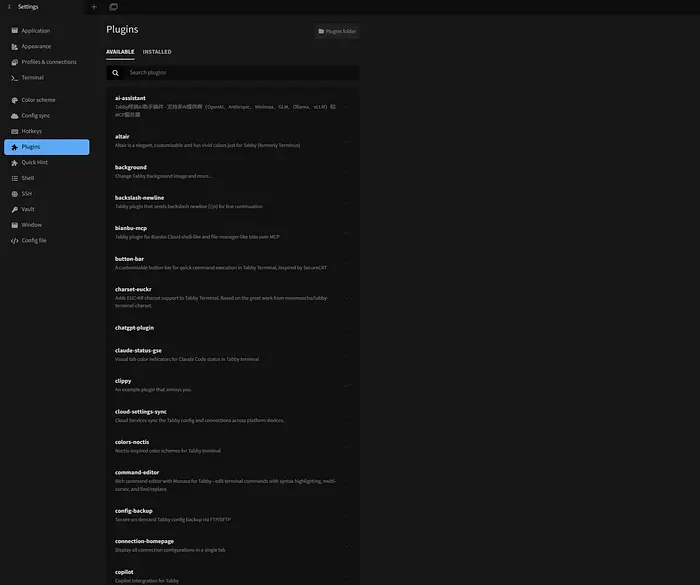Open the Color scheme settings
Screen dimensions: 700x585
coord(46,100)
